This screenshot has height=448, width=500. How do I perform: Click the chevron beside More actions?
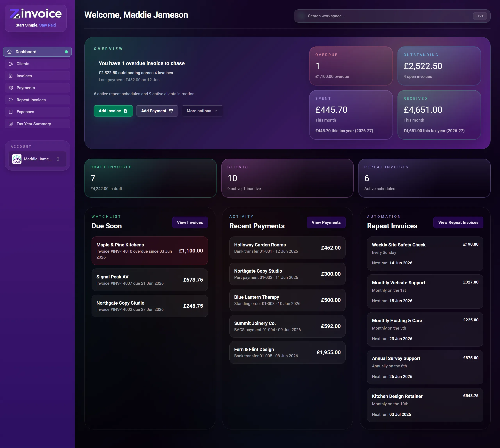click(216, 111)
